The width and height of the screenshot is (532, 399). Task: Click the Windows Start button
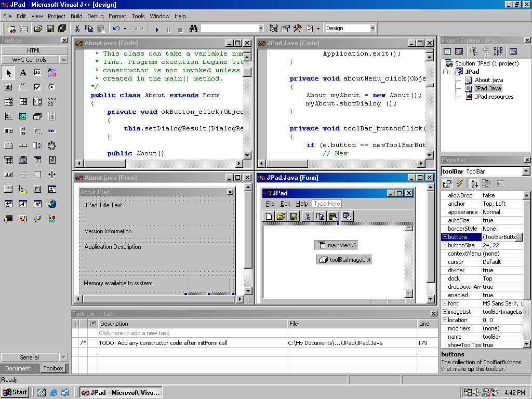click(x=15, y=392)
